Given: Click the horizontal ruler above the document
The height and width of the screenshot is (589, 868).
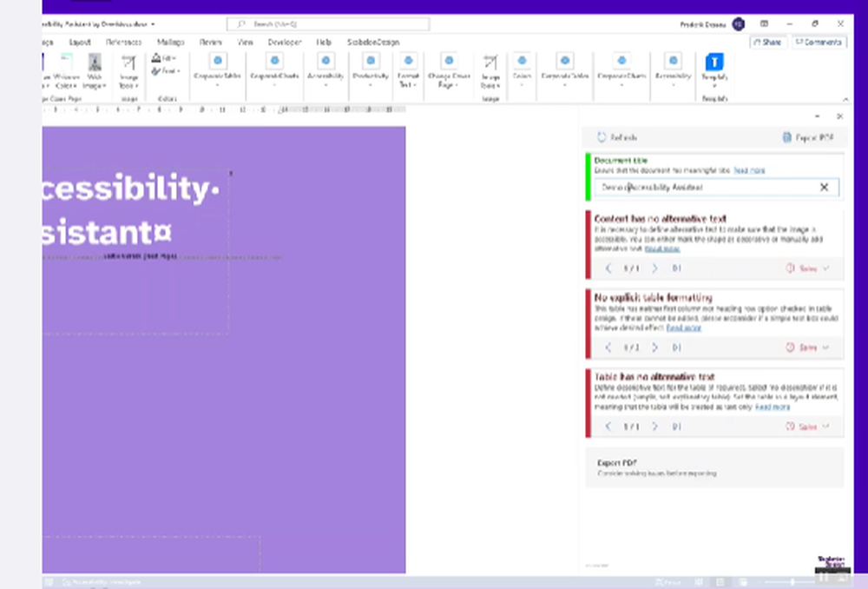Looking at the screenshot, I should coord(224,109).
